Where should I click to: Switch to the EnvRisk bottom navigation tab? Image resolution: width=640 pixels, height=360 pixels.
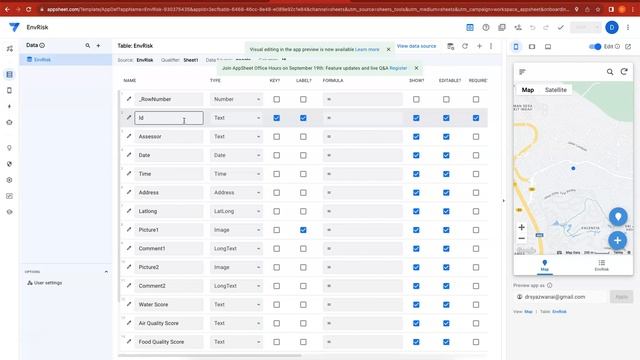602,265
